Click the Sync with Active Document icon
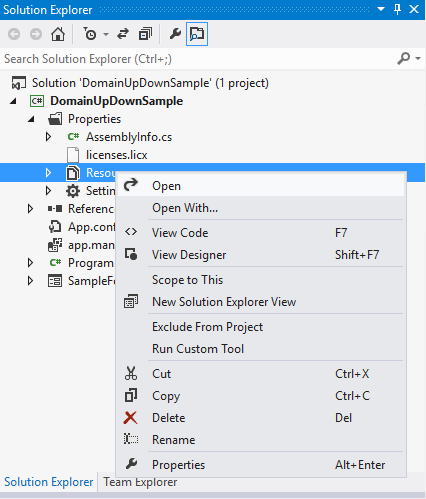 tap(123, 34)
